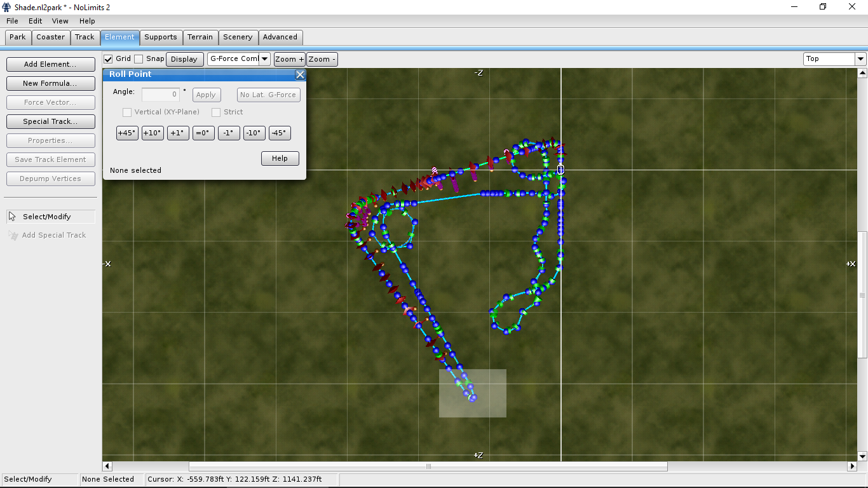Click the Display button in the toolbar
868x488 pixels.
pos(184,59)
